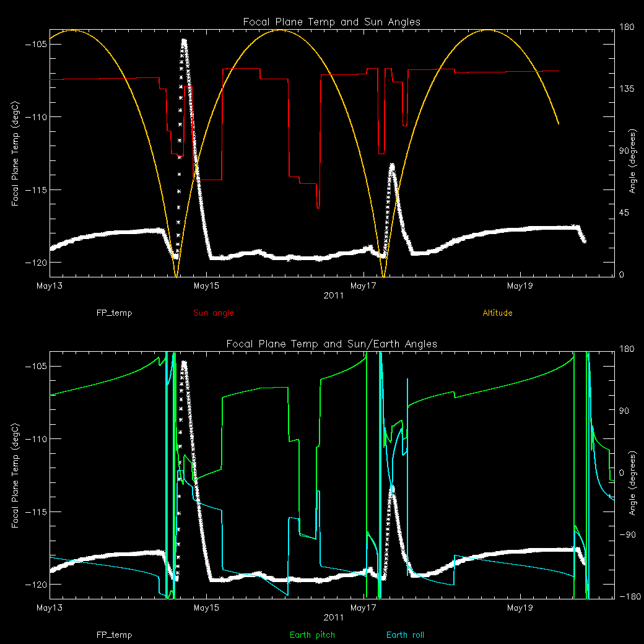Click '-180' right axis tick of bottom chart
This screenshot has width=644, height=644.
630,596
